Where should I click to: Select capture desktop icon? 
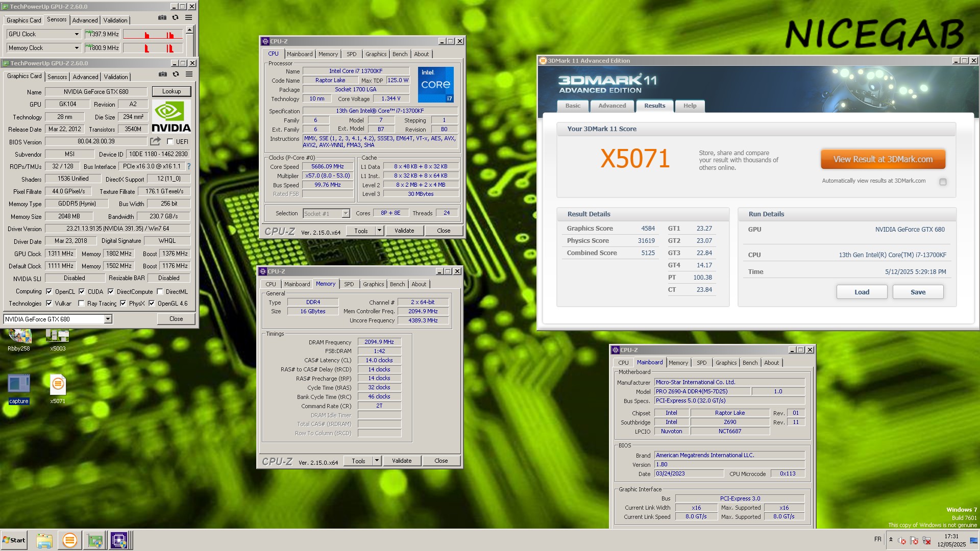(19, 389)
